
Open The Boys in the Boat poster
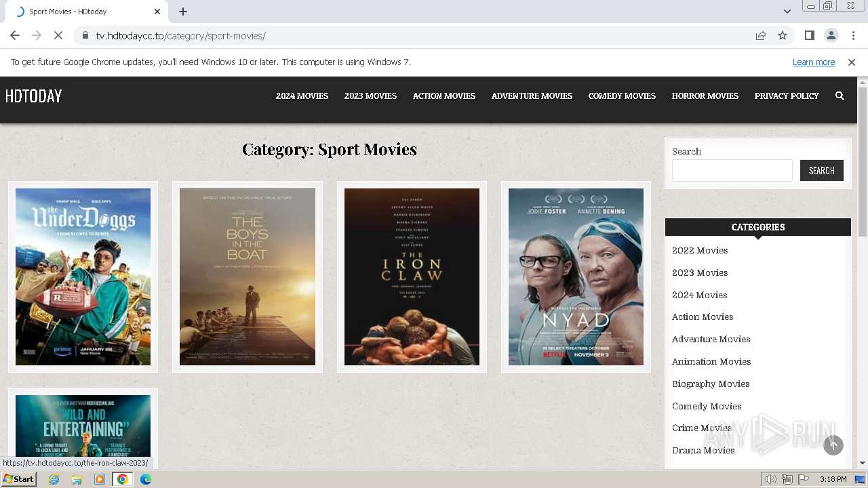(248, 277)
